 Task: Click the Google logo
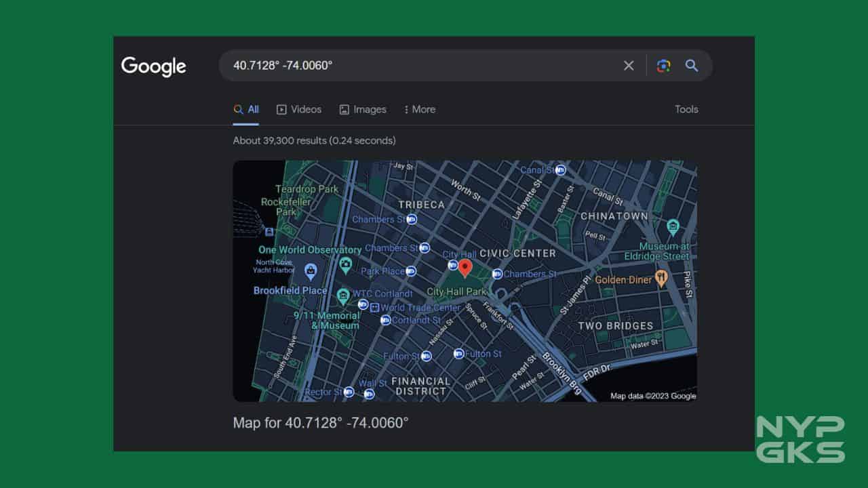click(x=153, y=66)
